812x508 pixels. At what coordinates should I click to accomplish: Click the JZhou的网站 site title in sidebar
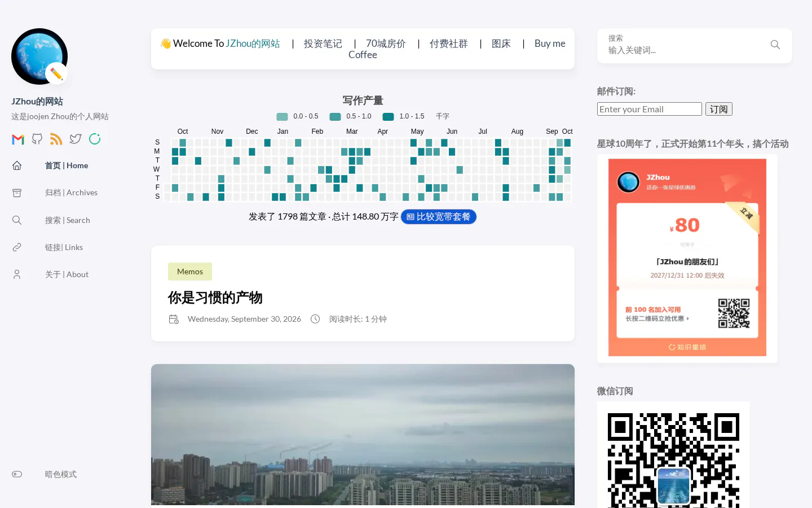pos(37,102)
